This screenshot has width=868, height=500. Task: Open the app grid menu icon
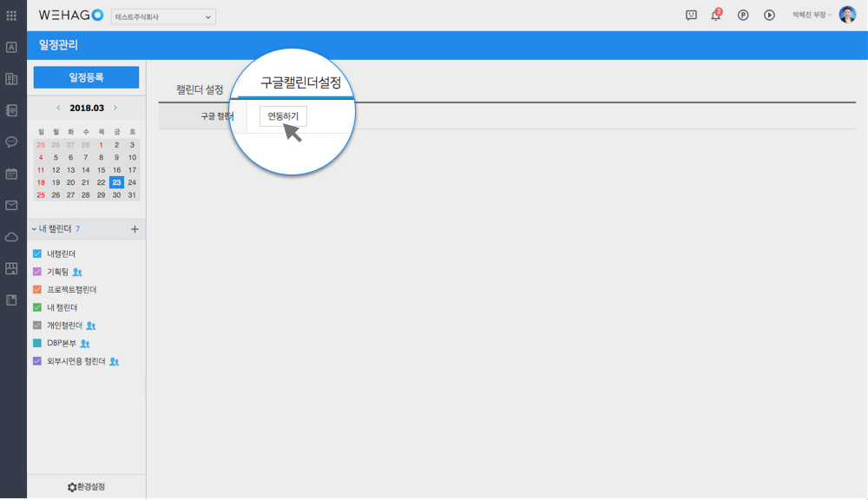(x=11, y=16)
